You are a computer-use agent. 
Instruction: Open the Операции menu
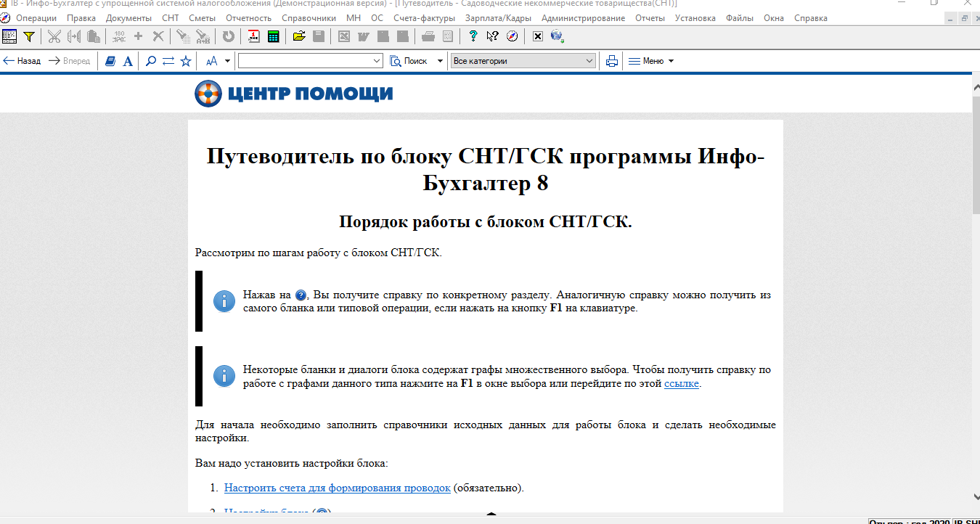[36, 18]
